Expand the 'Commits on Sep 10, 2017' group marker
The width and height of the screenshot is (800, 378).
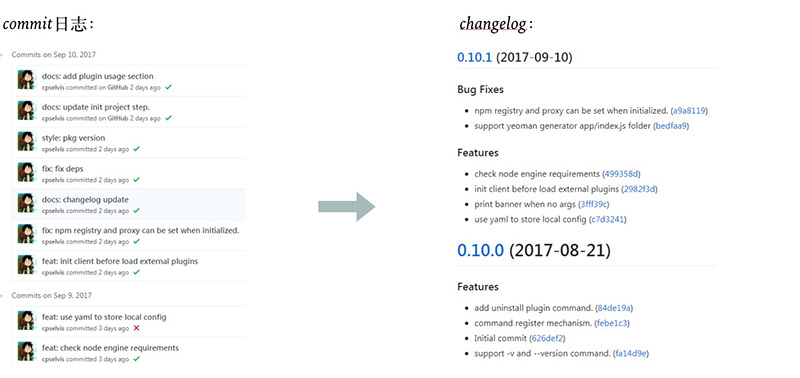[2, 55]
